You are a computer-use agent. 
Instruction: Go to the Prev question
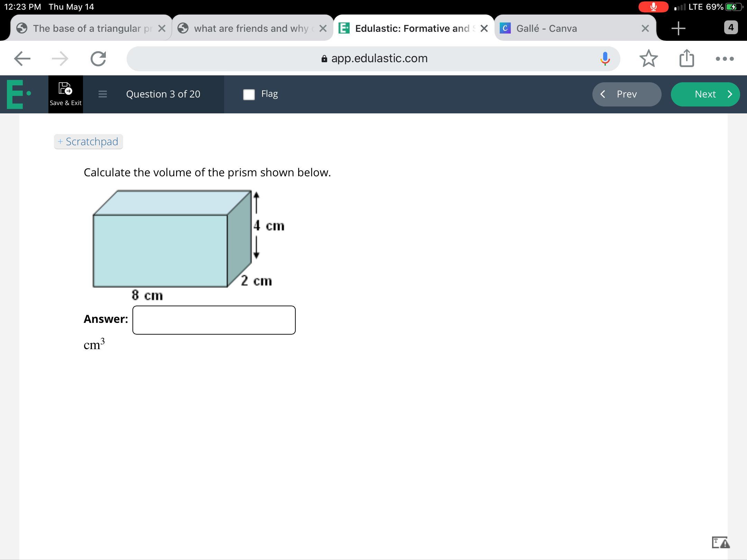(627, 94)
